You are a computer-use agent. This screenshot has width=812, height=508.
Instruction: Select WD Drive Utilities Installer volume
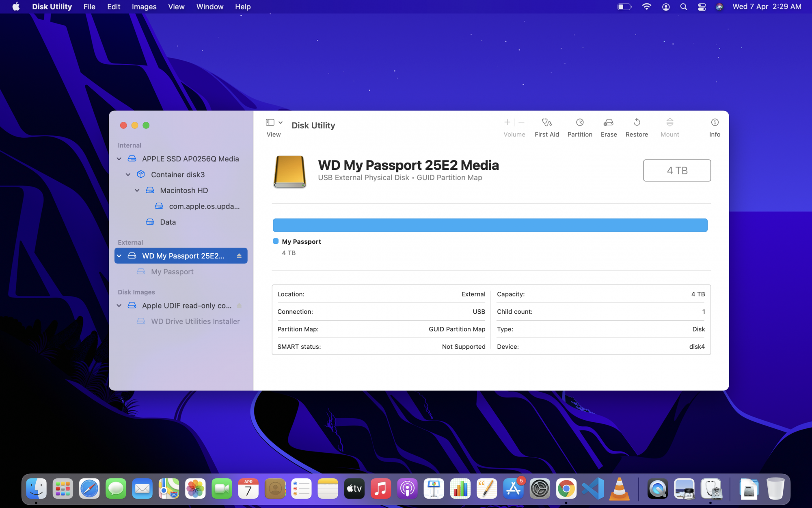click(x=195, y=321)
